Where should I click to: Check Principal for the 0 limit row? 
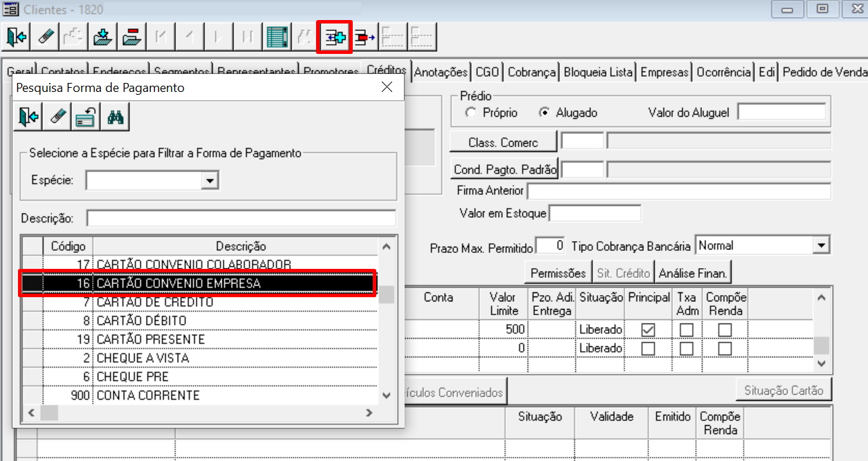[648, 348]
